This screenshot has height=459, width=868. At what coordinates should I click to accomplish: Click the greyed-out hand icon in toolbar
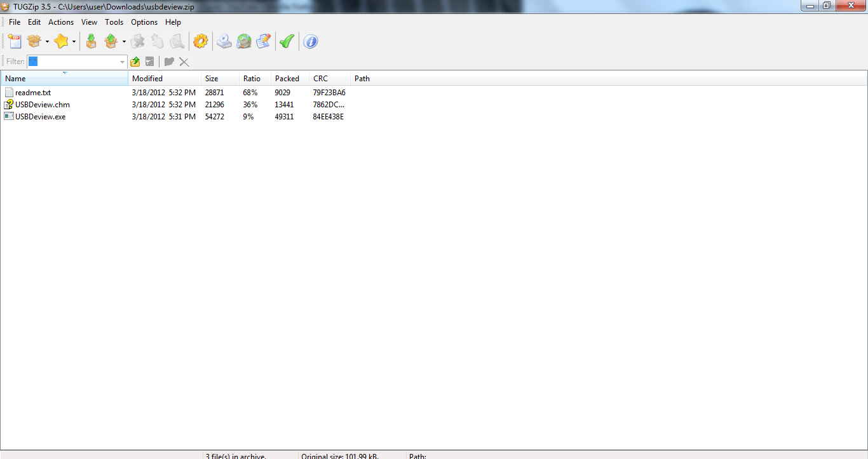(157, 42)
